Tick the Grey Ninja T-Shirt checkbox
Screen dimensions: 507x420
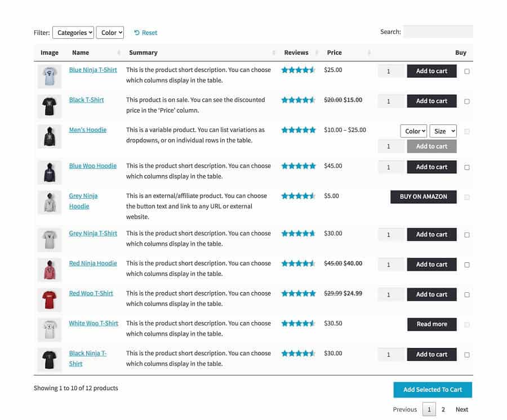click(x=467, y=235)
